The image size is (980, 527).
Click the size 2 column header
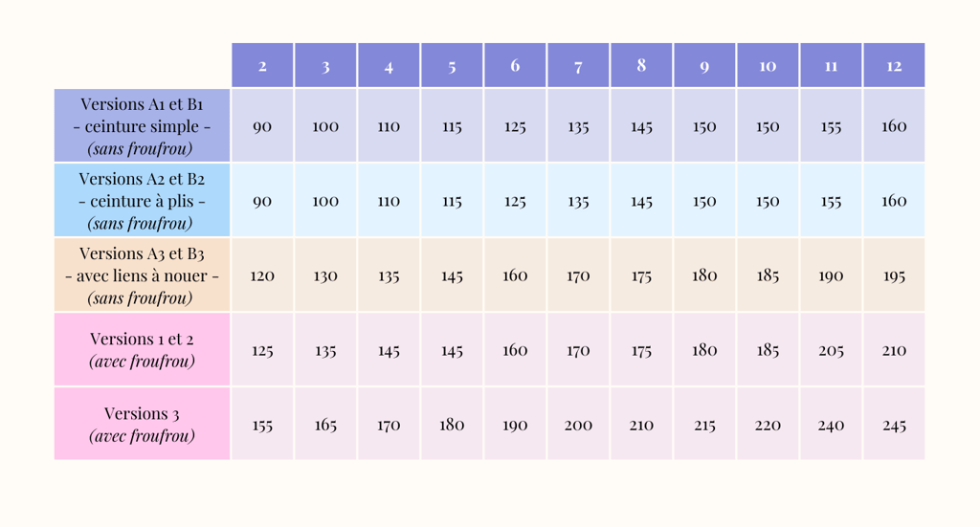262,65
